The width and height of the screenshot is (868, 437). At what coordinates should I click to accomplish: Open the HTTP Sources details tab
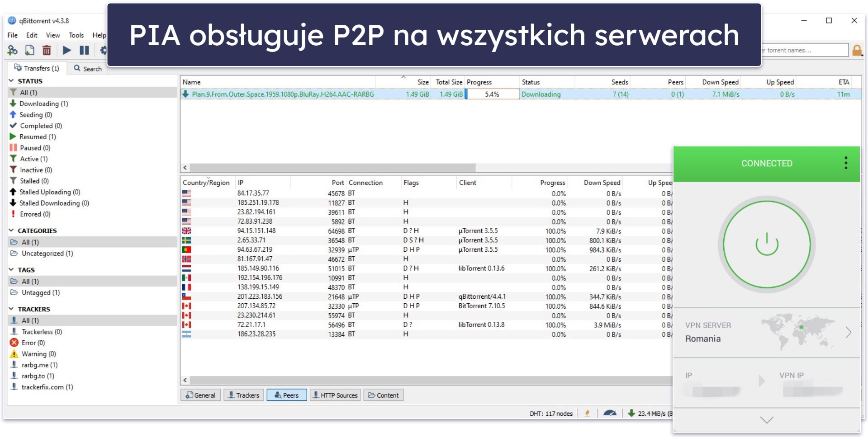[335, 395]
